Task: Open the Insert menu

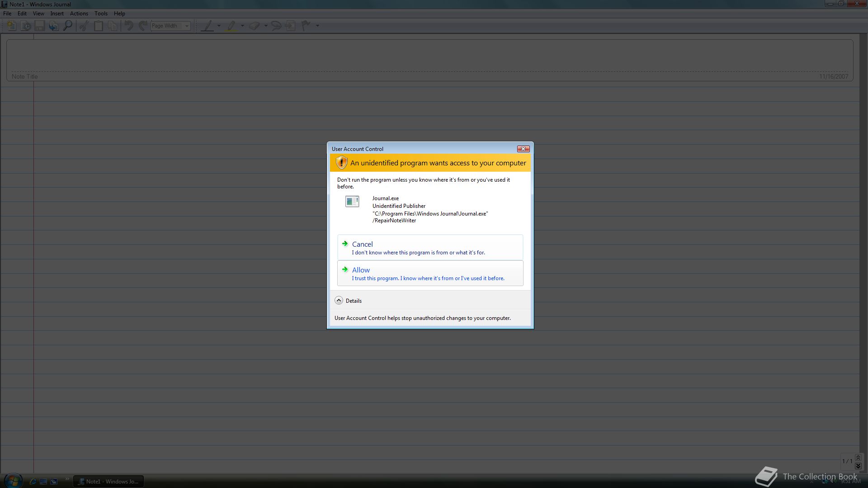Action: point(57,14)
